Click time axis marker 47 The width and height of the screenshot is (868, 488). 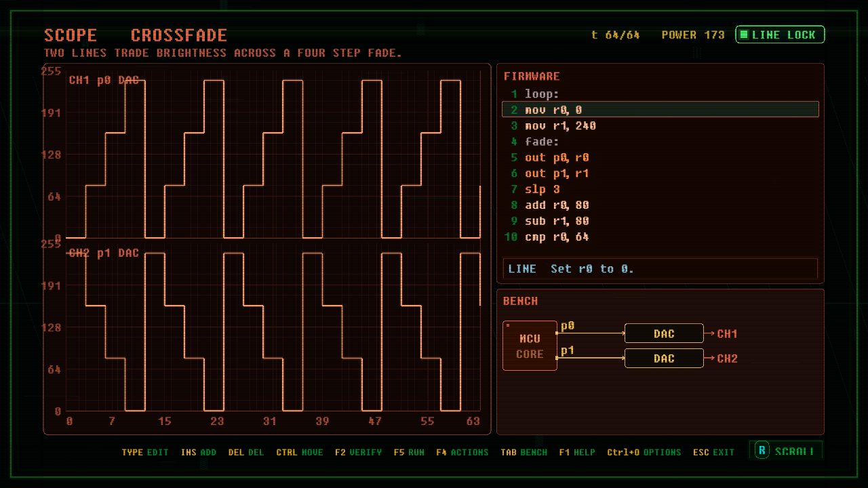(x=375, y=422)
